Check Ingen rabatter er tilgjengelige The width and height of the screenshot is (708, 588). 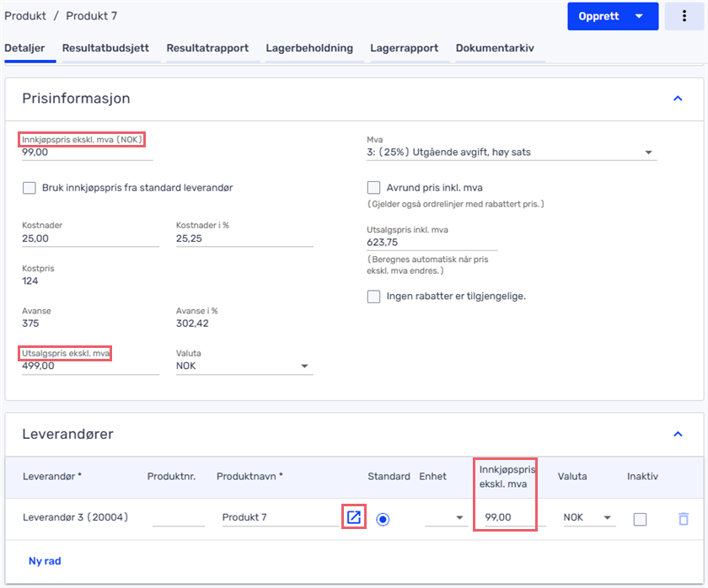point(373,297)
